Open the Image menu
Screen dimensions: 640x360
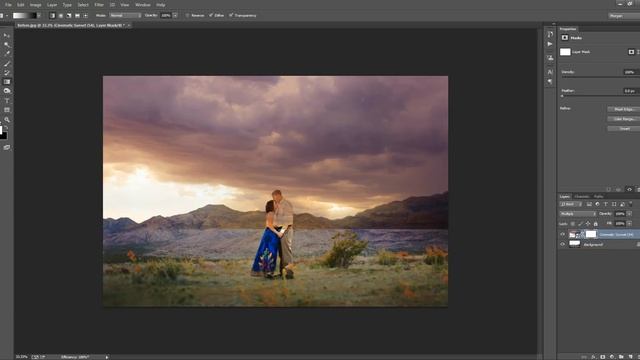(x=36, y=5)
